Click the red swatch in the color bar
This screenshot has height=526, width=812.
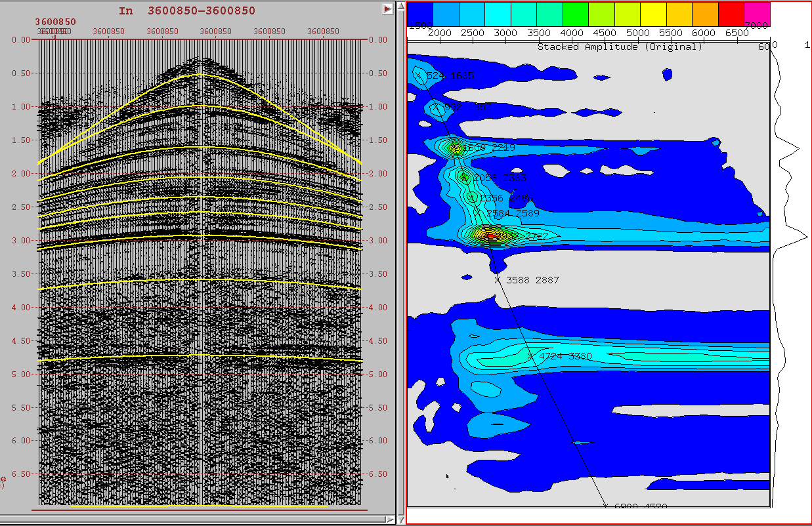pos(731,14)
